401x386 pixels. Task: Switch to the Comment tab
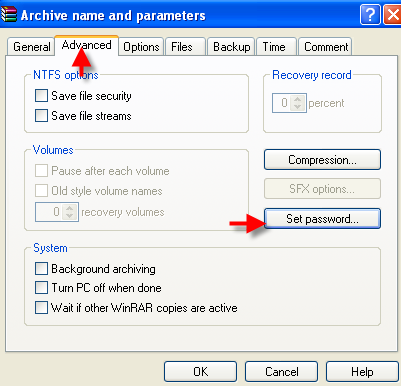(326, 47)
